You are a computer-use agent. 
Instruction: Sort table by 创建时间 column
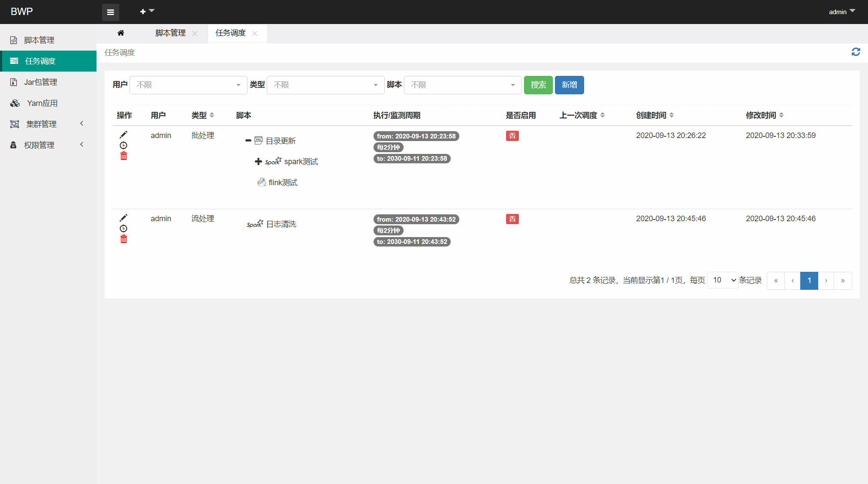pyautogui.click(x=654, y=115)
